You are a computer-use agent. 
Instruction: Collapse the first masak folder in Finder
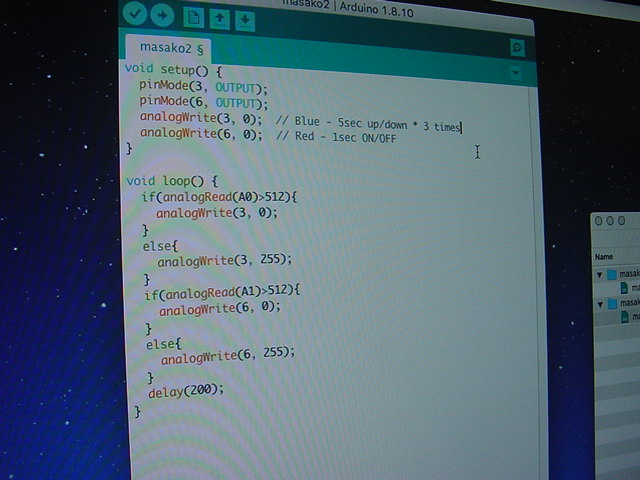(x=600, y=275)
